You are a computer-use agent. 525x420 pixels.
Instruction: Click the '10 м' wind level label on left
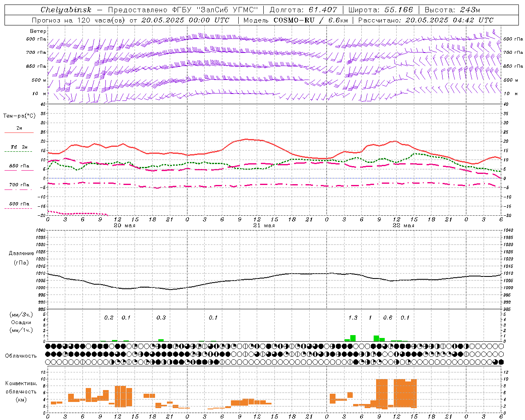pyautogui.click(x=39, y=94)
